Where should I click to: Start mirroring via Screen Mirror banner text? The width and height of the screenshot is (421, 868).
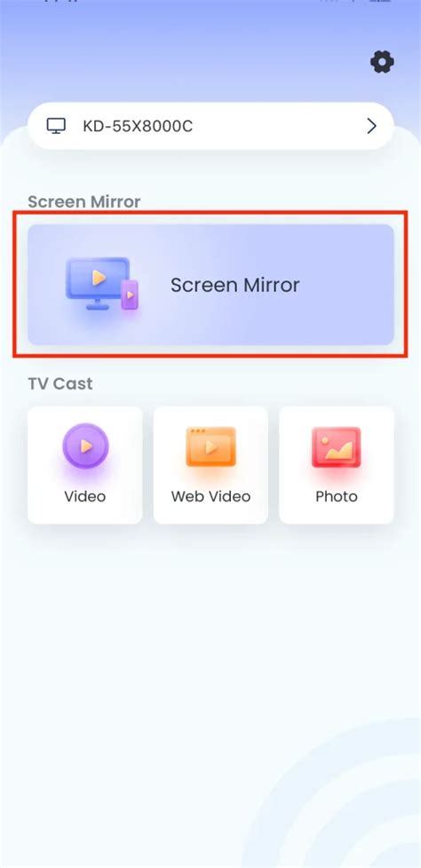[x=234, y=285]
